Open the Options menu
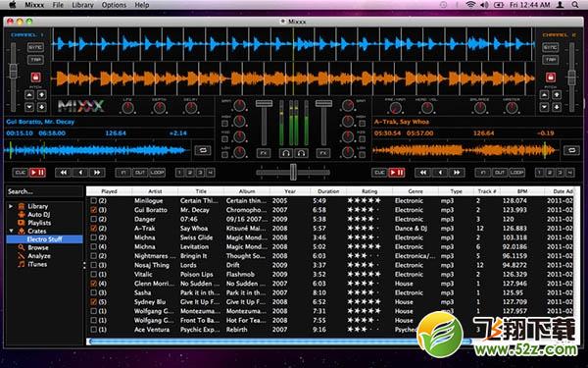 (114, 5)
